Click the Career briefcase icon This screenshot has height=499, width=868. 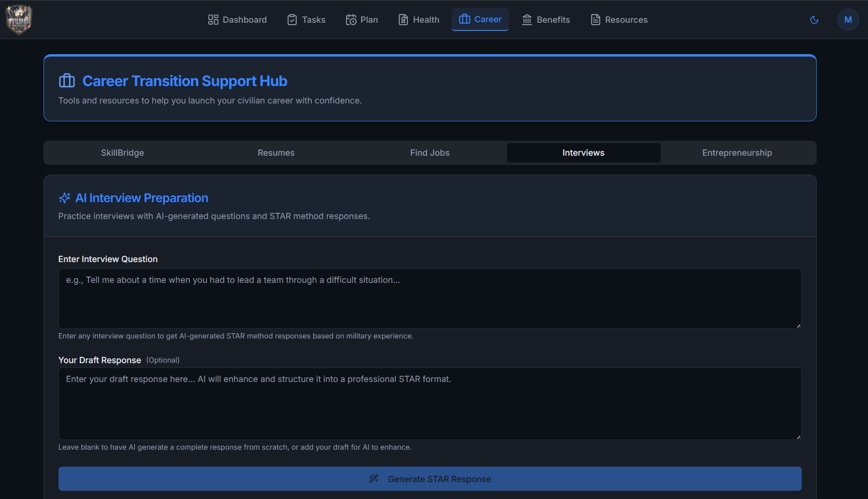click(x=464, y=19)
